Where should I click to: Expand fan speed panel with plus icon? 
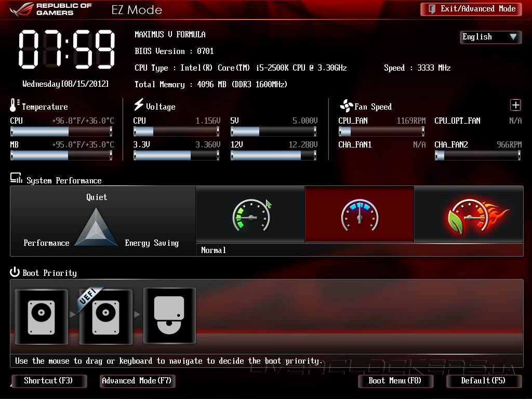point(515,105)
